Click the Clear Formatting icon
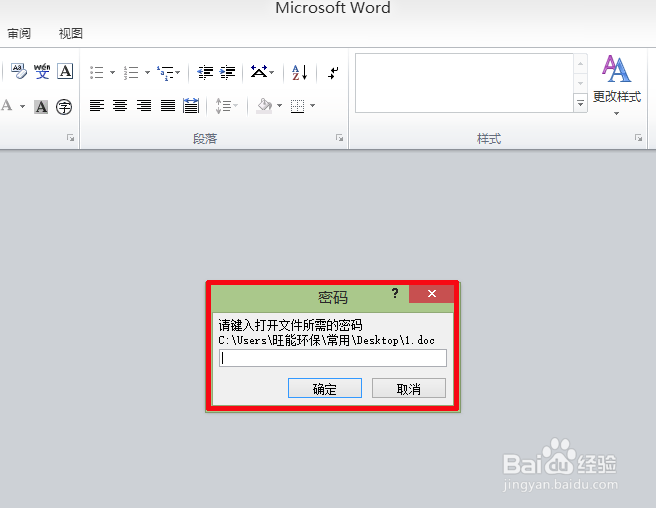656x508 pixels. (18, 71)
